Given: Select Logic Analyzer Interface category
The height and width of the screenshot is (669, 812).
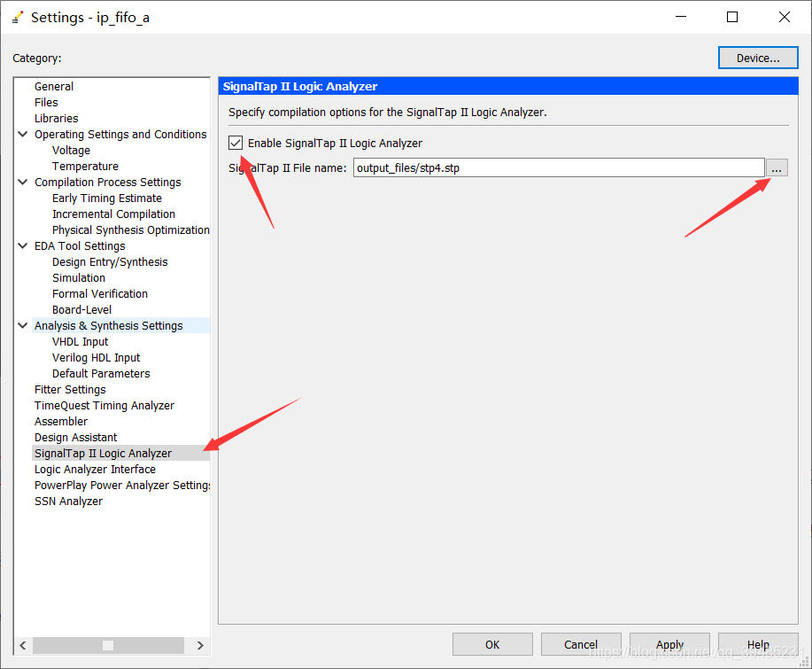Looking at the screenshot, I should point(95,470).
